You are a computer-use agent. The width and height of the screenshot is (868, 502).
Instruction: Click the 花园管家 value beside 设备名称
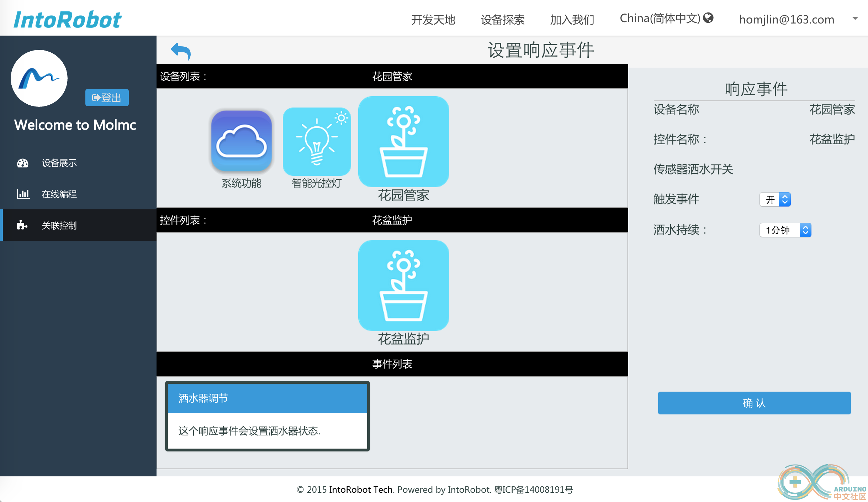(832, 109)
